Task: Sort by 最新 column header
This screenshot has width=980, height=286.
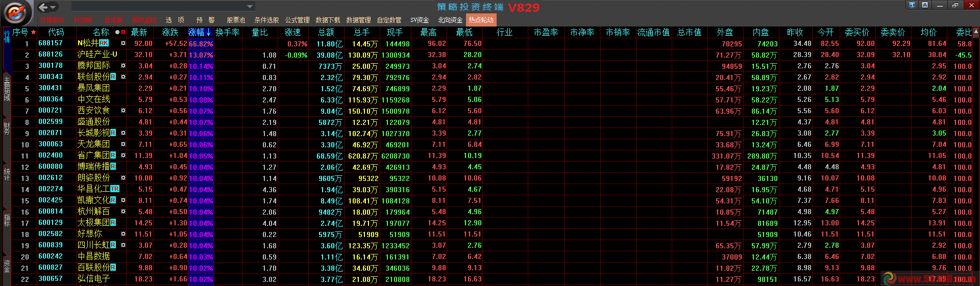Action: 139,32
